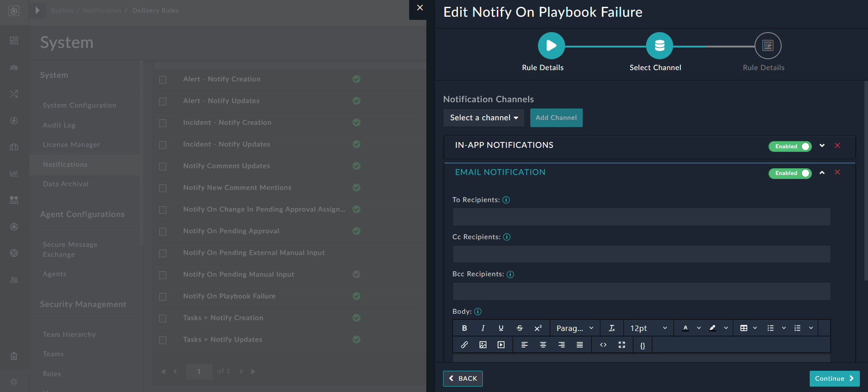The width and height of the screenshot is (868, 392).
Task: Toggle Underline in body editor
Action: [x=501, y=328]
